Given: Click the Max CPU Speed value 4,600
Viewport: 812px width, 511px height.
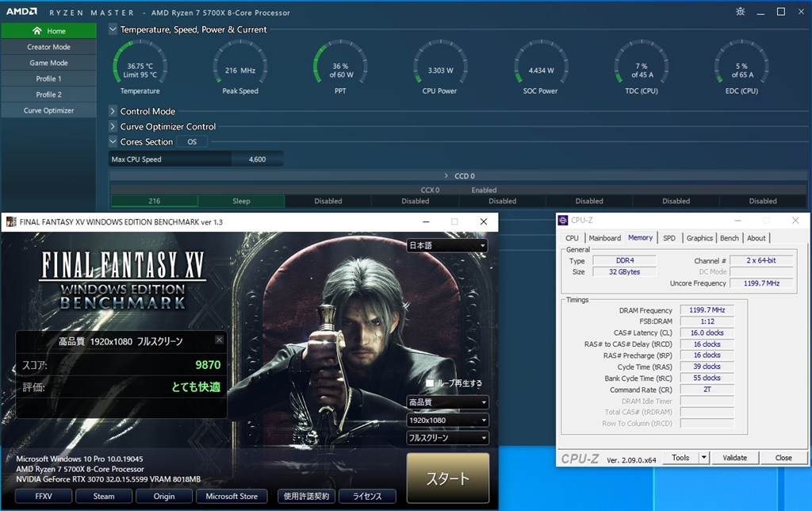Looking at the screenshot, I should (x=258, y=159).
